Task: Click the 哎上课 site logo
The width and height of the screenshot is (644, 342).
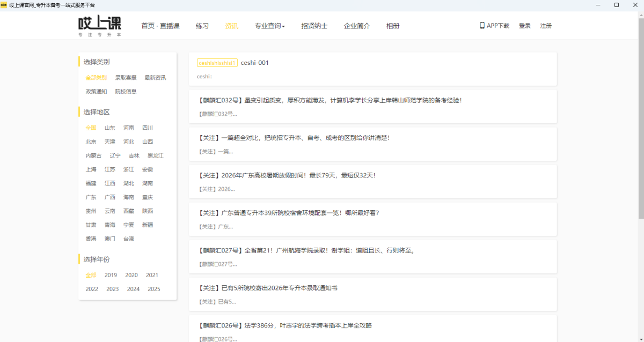Action: (x=100, y=26)
